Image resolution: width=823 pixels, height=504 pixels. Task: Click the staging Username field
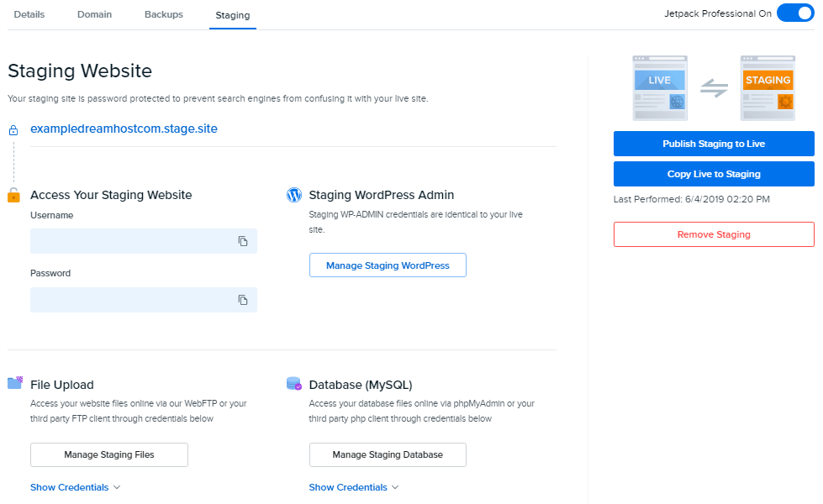[x=143, y=241]
